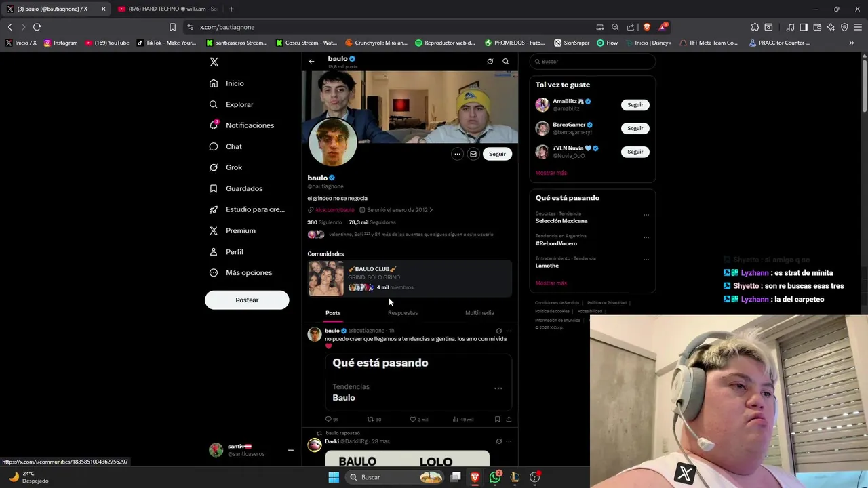
Task: Open a new browser tab
Action: pyautogui.click(x=231, y=9)
